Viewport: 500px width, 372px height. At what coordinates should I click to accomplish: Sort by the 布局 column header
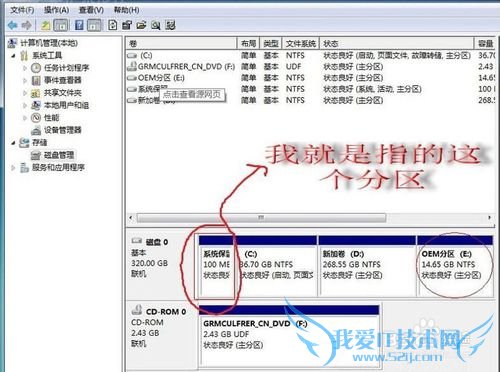coord(248,43)
